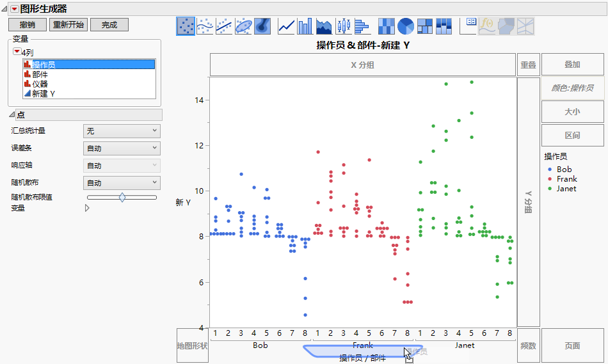
Task: Click the Frank red legend marker
Action: point(550,179)
